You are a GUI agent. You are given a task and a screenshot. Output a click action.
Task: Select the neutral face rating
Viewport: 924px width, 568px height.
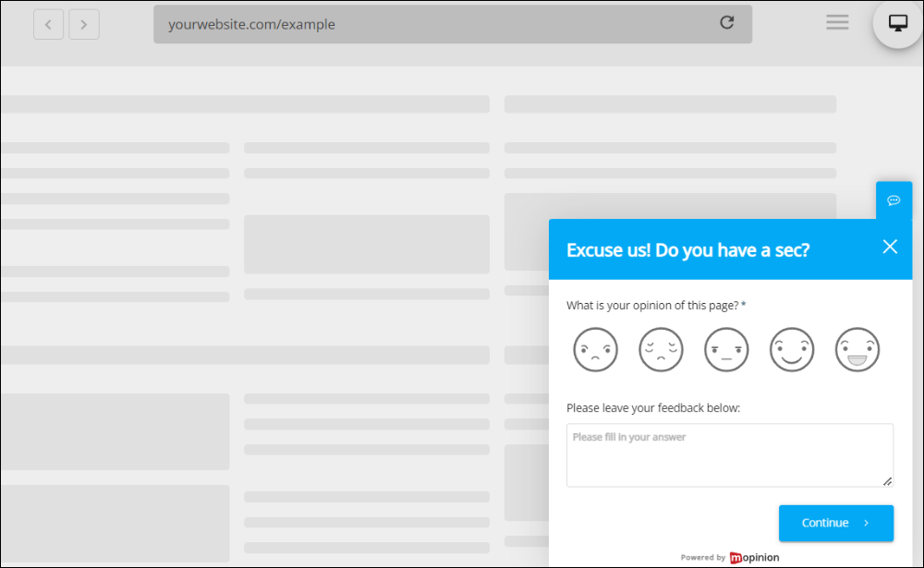click(x=726, y=349)
